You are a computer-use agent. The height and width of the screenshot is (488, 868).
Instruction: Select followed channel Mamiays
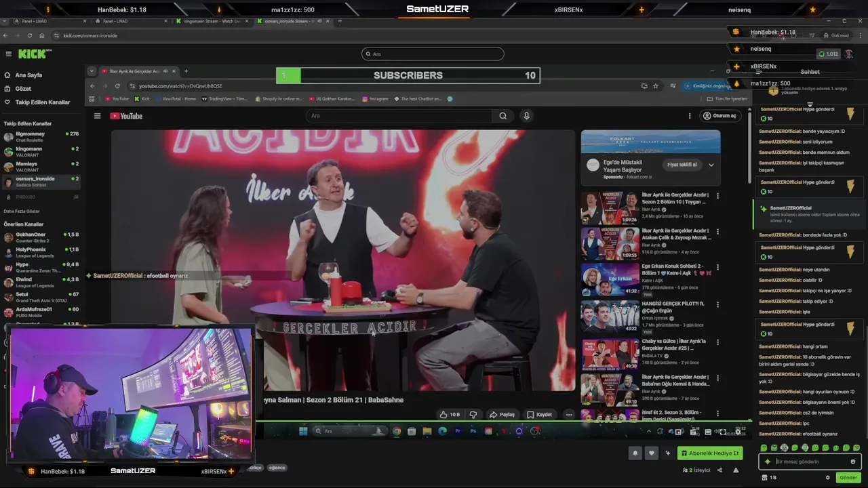coord(41,167)
